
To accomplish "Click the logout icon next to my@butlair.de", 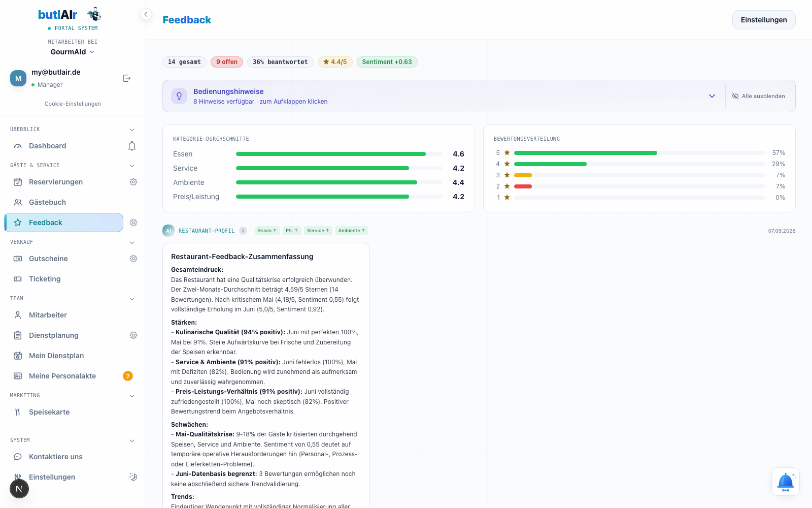I will coord(127,78).
